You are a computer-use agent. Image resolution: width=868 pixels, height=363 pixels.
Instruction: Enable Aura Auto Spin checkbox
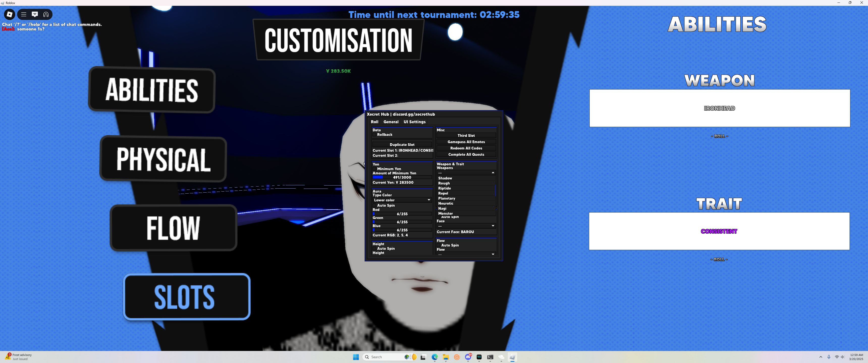click(374, 205)
